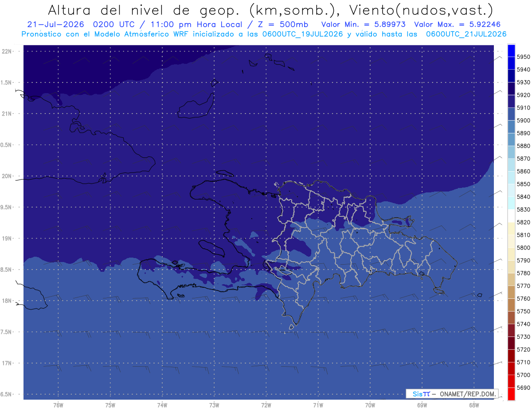532x411 pixels.
Task: Click the '75W' longitude label
Action: tap(110, 405)
